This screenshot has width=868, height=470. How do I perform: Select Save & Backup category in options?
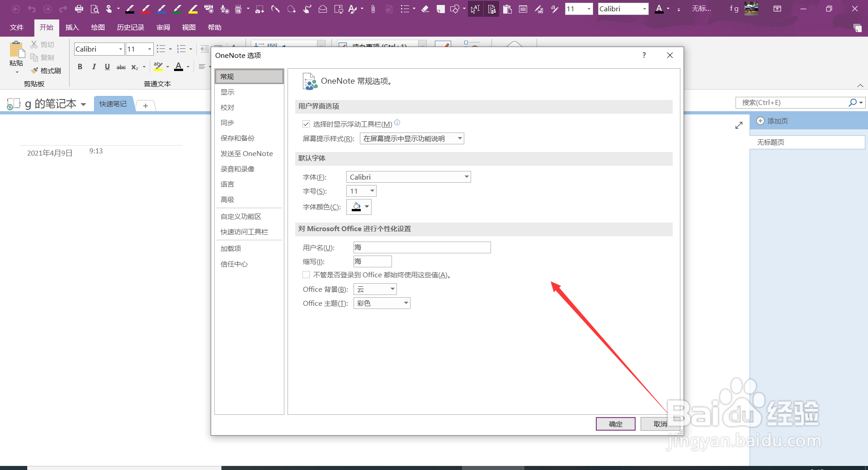(x=249, y=138)
